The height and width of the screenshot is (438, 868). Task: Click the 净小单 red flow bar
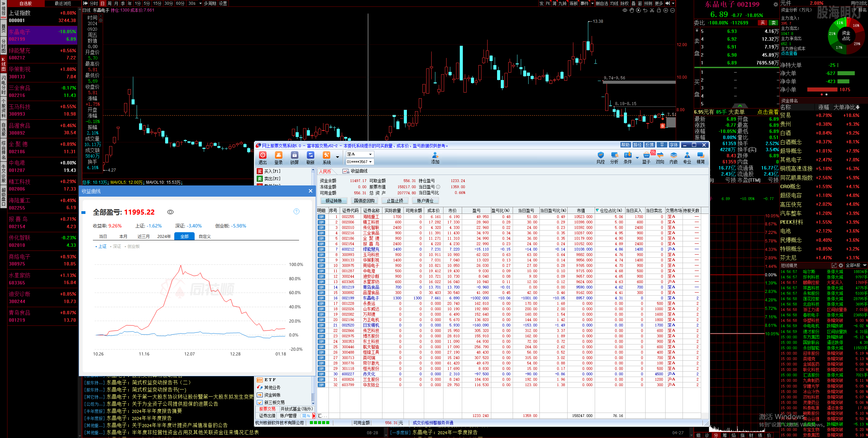tap(822, 89)
